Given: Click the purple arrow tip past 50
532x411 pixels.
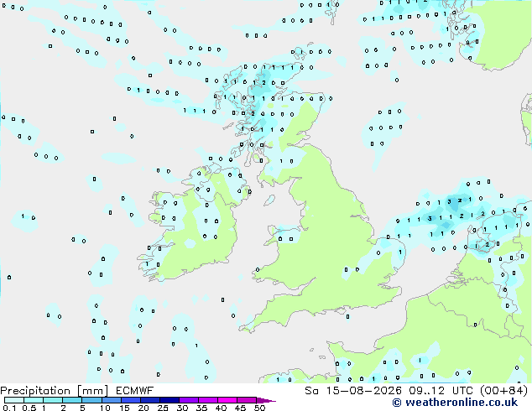Looking at the screenshot, I should tap(266, 400).
